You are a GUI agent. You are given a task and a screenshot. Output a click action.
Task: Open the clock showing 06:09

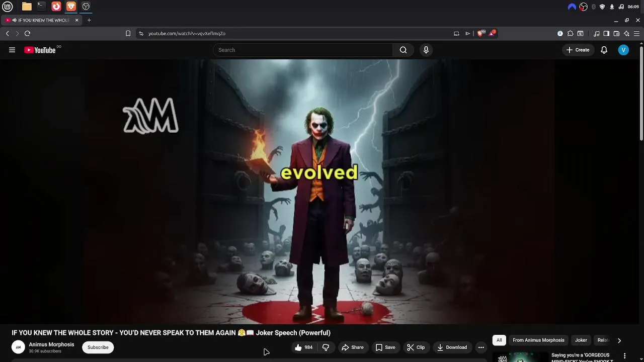pyautogui.click(x=633, y=7)
